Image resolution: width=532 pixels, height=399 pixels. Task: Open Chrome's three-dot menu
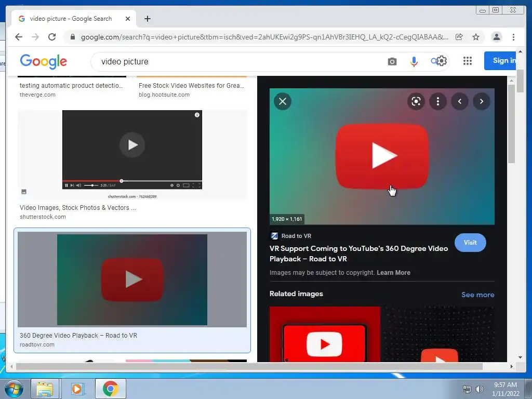[x=513, y=37]
